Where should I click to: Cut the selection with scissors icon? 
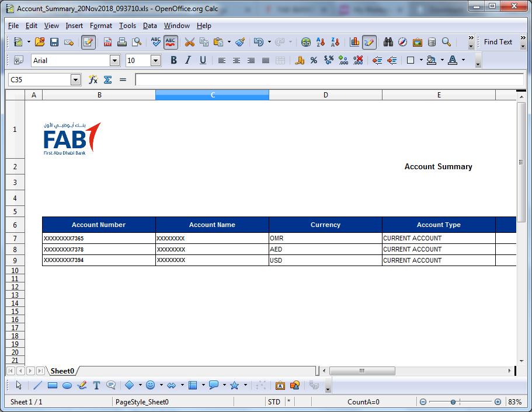(189, 42)
